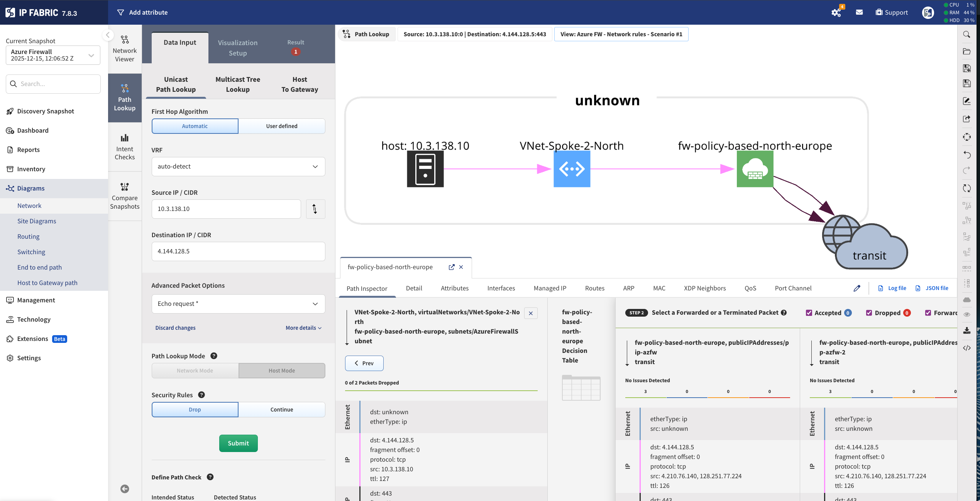The width and height of the screenshot is (980, 501).
Task: Expand More details for packet options
Action: coord(303,327)
